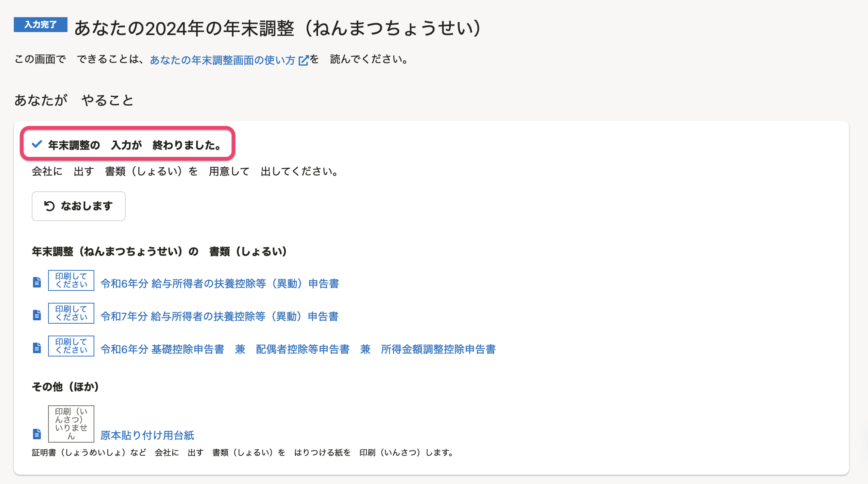Open the あなたの年末調整画面の使い方 link
868x484 pixels.
coord(222,60)
